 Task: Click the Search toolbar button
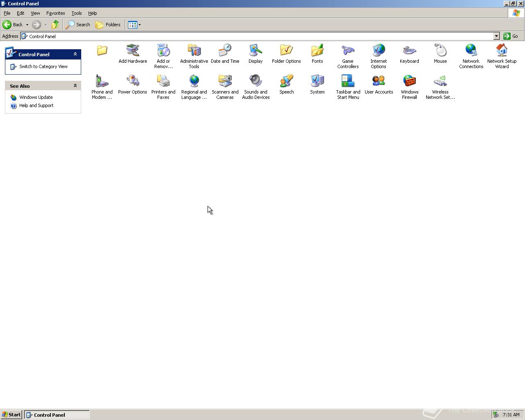click(78, 25)
